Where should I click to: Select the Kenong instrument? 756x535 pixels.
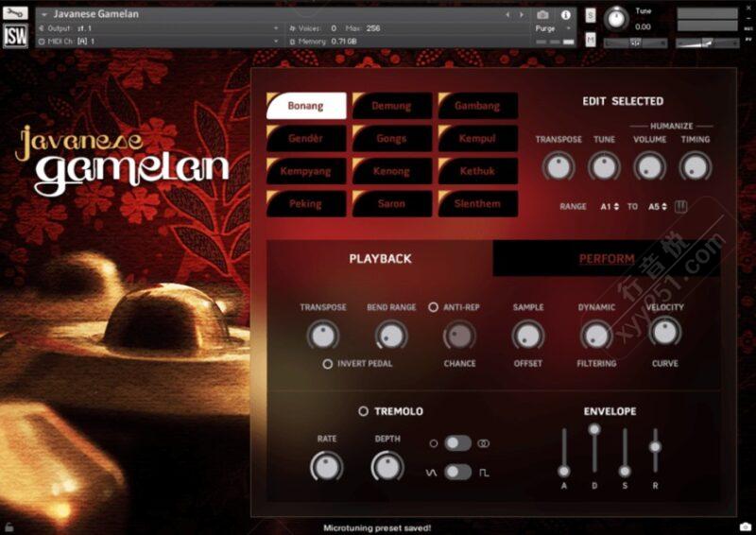tap(392, 171)
